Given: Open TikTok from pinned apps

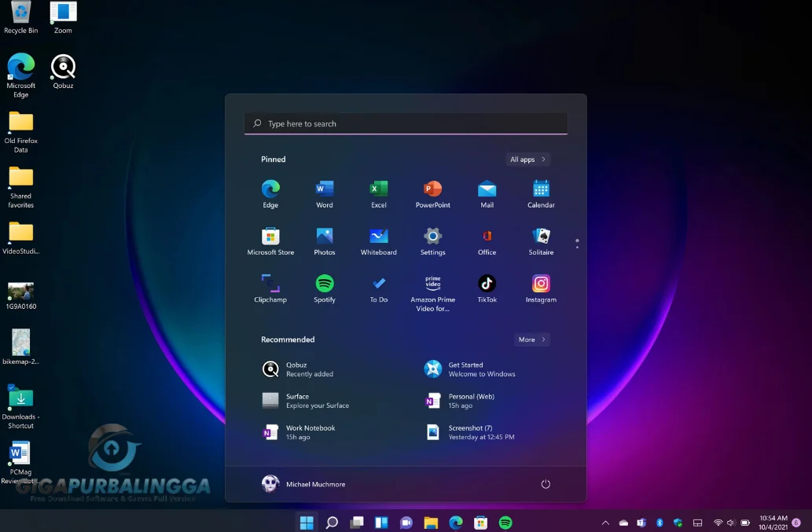Looking at the screenshot, I should coord(487,288).
